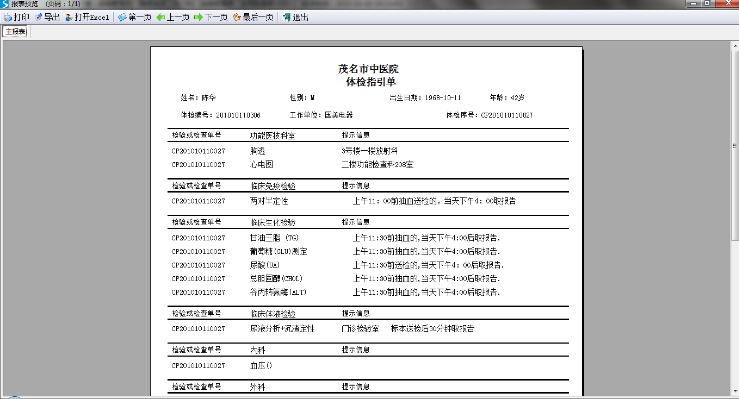
Task: Close the report preview window
Action: pos(726,3)
